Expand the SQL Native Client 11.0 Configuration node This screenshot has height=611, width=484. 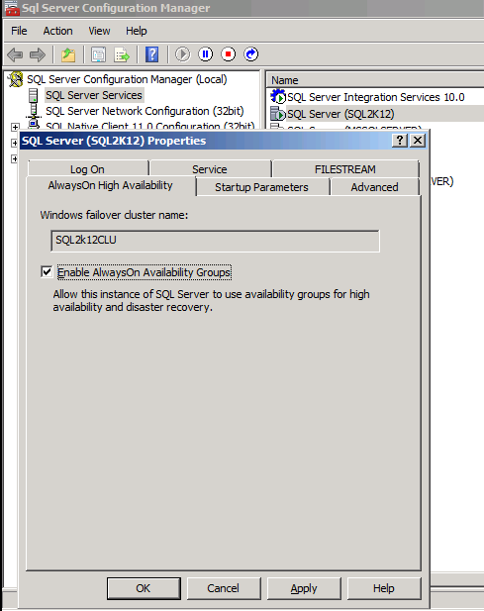click(x=15, y=127)
